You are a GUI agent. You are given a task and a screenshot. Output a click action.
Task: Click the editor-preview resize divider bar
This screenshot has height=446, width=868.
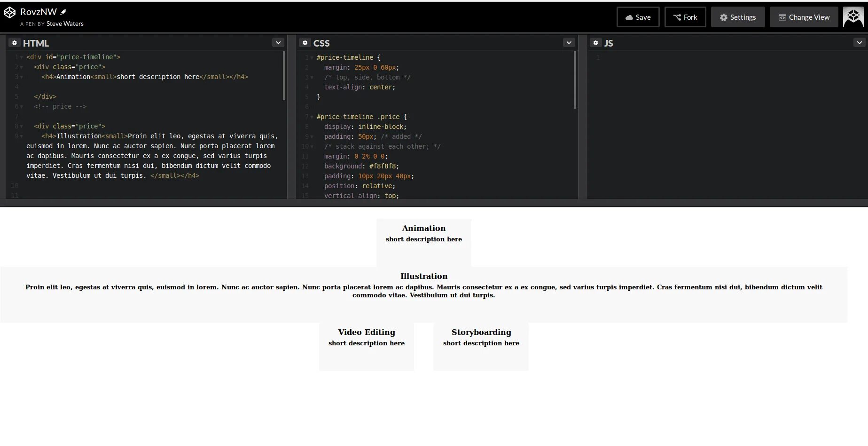click(x=434, y=203)
